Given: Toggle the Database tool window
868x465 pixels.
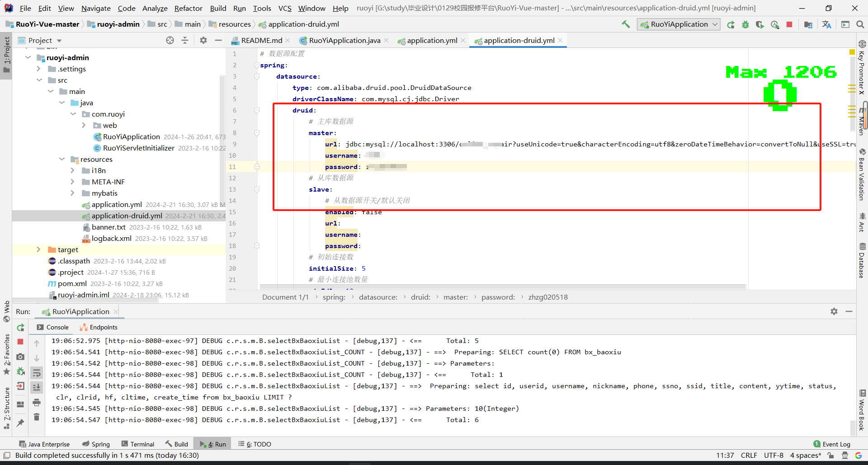Looking at the screenshot, I should click(x=862, y=261).
